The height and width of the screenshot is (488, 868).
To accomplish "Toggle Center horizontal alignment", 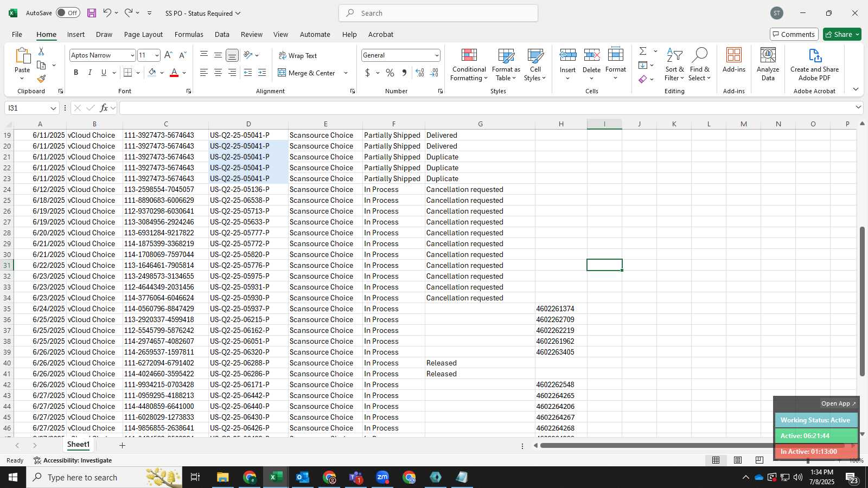I will (x=218, y=73).
